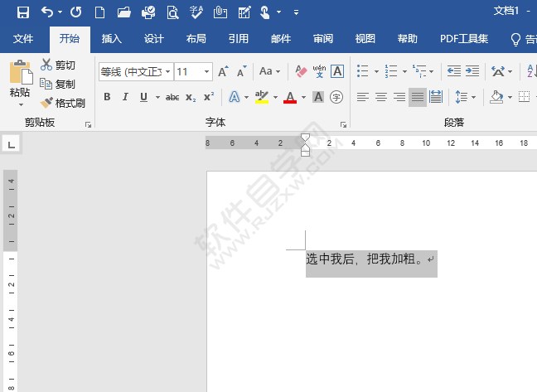Center align the text

381,97
